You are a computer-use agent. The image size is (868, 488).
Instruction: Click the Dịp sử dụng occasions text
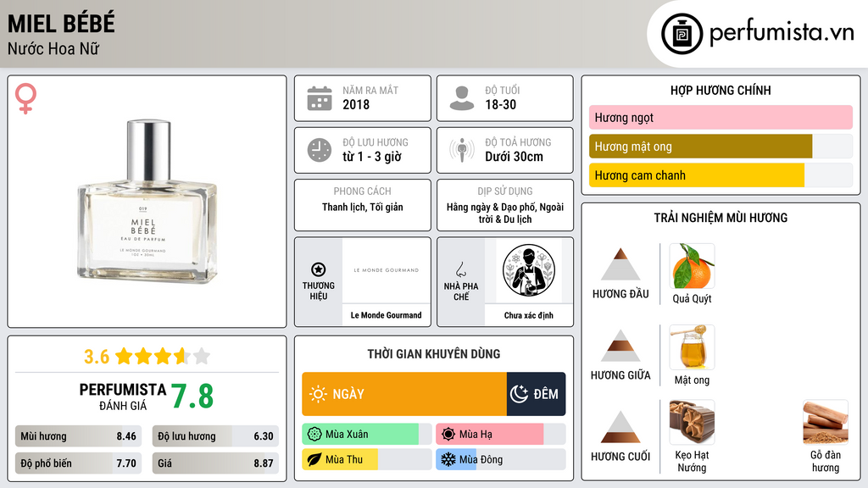click(505, 213)
